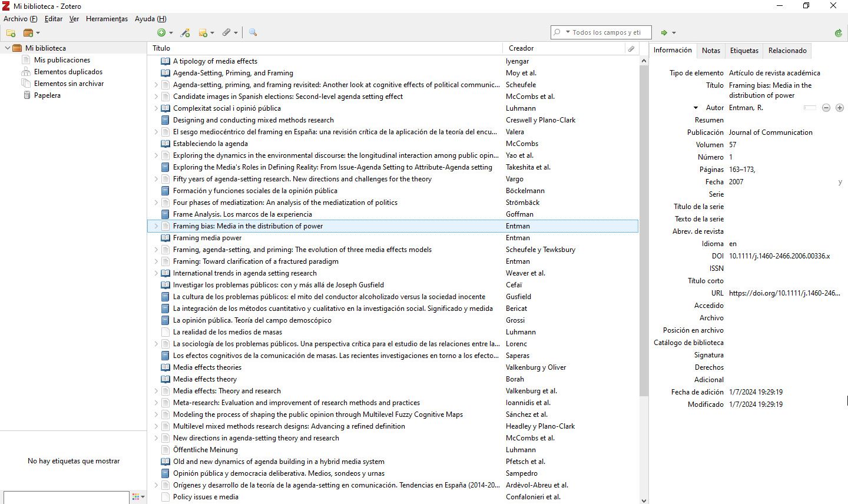Viewport: 848px width, 504px height.
Task: Click the book icon of 'Frame Analysis' row
Action: click(x=165, y=214)
